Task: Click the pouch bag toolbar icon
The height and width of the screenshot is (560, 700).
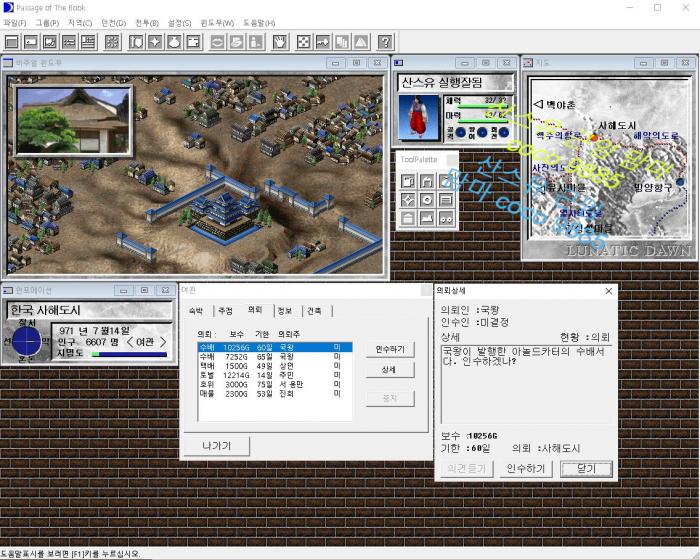Action: (174, 42)
